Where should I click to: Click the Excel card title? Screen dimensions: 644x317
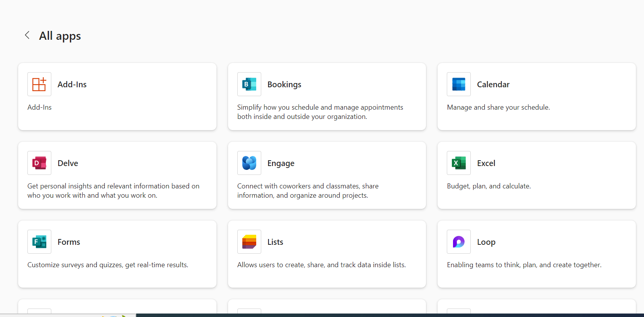pyautogui.click(x=486, y=163)
